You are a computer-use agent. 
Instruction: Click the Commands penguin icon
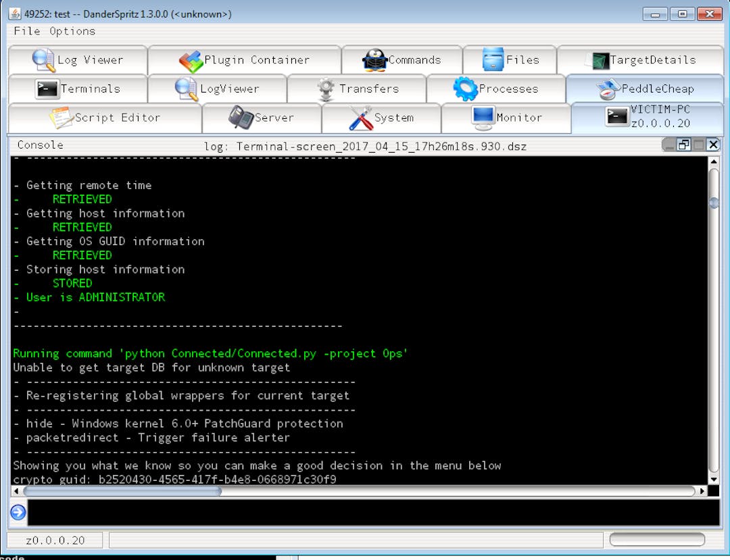coord(374,60)
